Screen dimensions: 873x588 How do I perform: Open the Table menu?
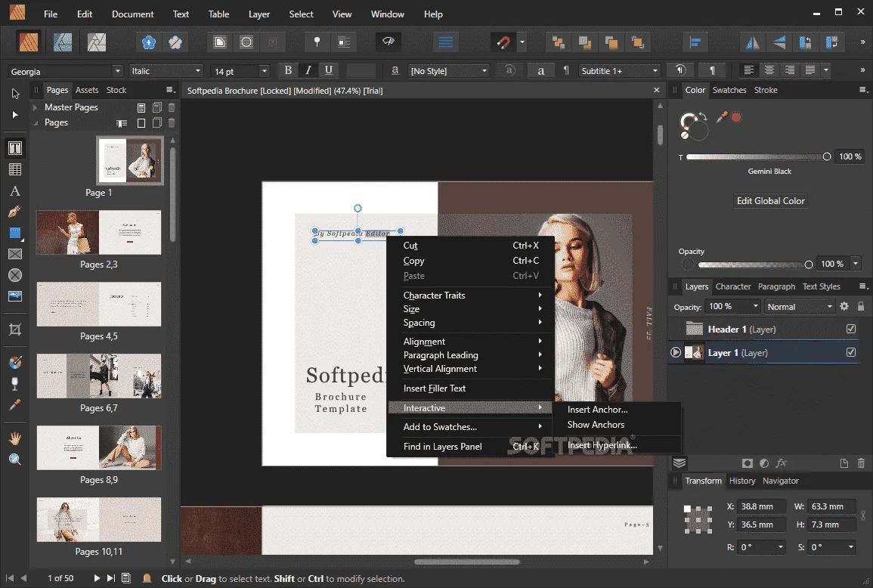218,14
